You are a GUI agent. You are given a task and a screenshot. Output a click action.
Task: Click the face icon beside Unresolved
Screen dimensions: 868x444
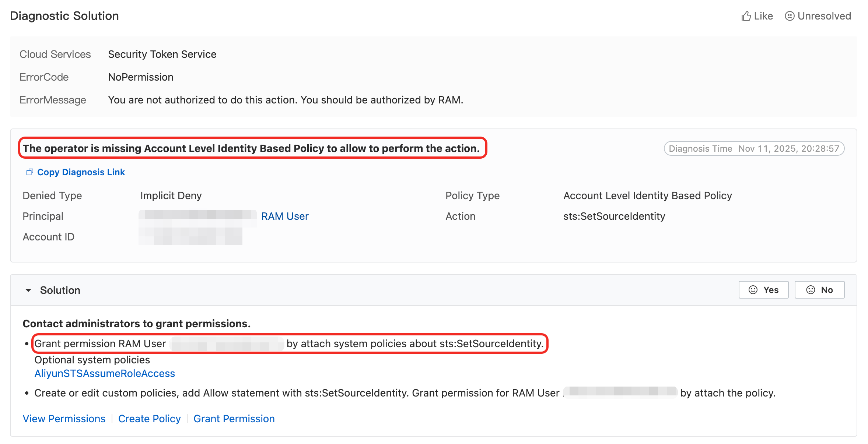(x=789, y=16)
